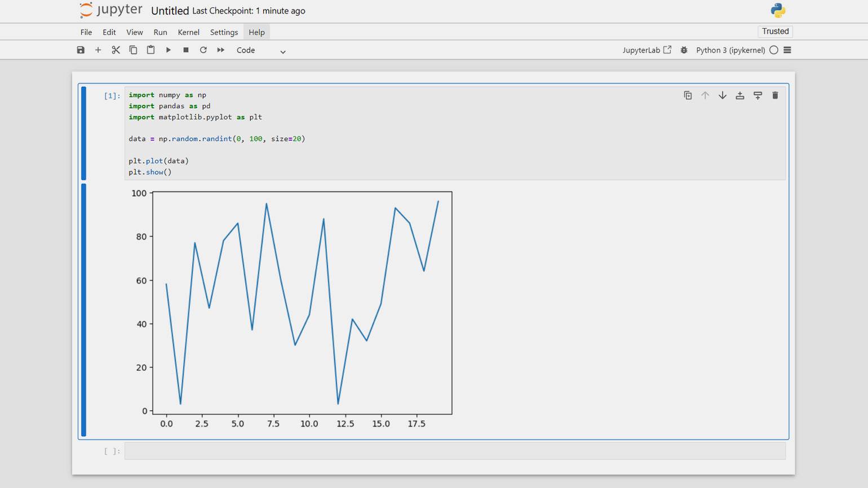Open the Kernel menu
The width and height of the screenshot is (868, 488).
pyautogui.click(x=188, y=32)
